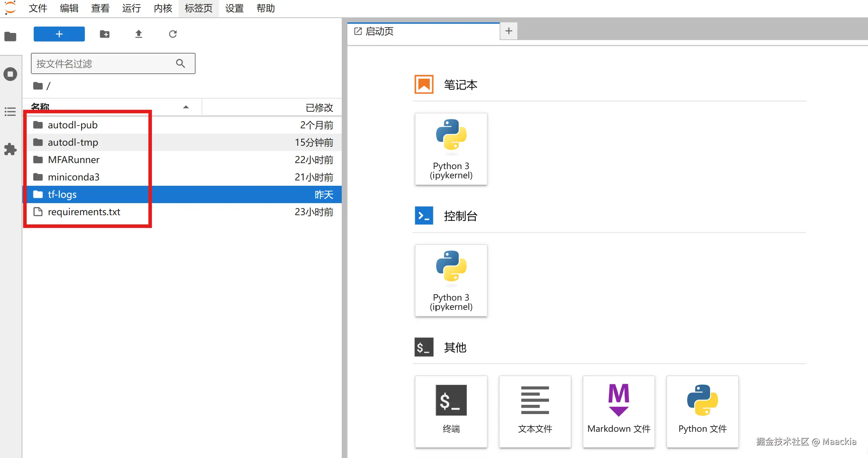Viewport: 868px width, 458px height.
Task: Select the autodl-tmp folder
Action: pos(73,143)
